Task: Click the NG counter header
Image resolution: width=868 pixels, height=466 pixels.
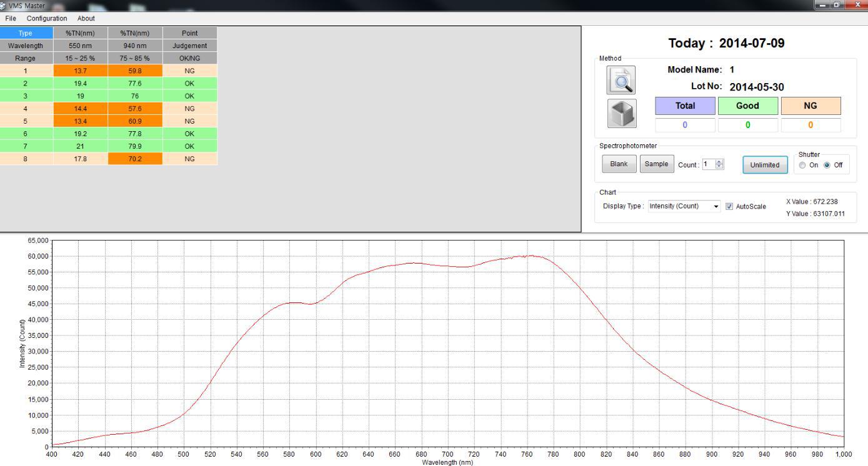Action: coord(811,106)
